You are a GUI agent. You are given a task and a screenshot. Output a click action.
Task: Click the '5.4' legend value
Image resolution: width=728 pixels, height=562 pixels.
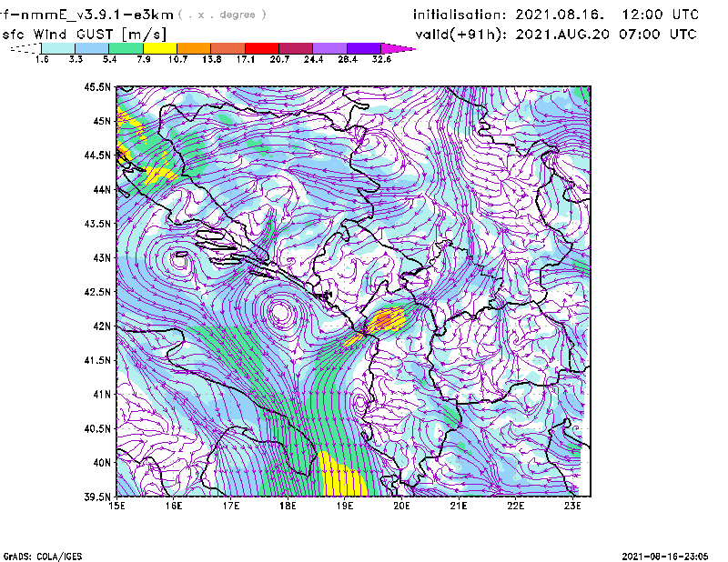(109, 59)
